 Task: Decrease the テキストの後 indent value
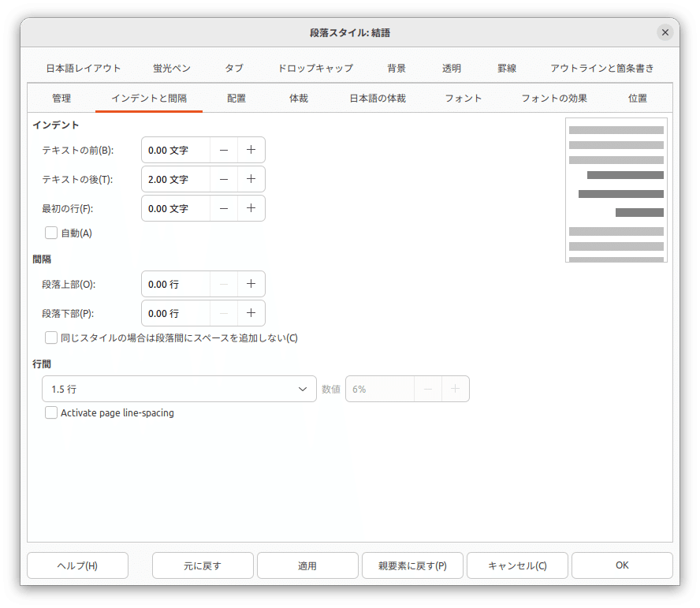click(x=224, y=179)
